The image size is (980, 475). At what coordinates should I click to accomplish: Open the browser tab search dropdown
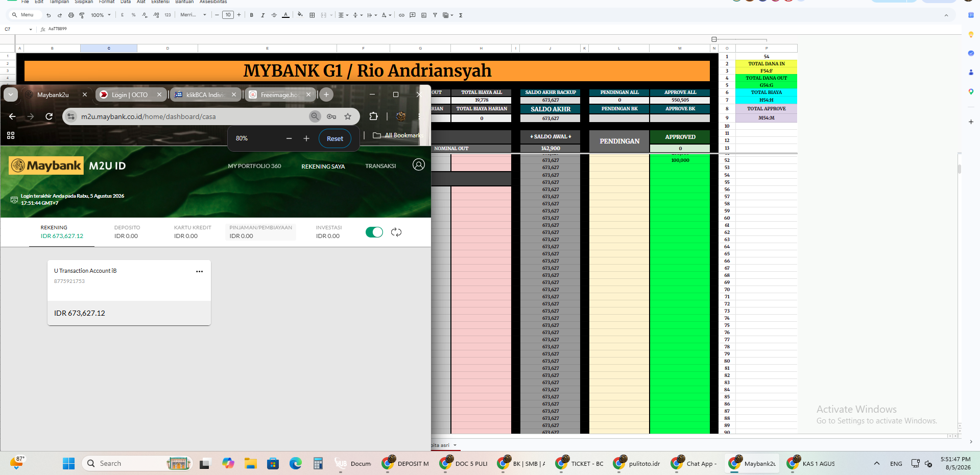[11, 94]
